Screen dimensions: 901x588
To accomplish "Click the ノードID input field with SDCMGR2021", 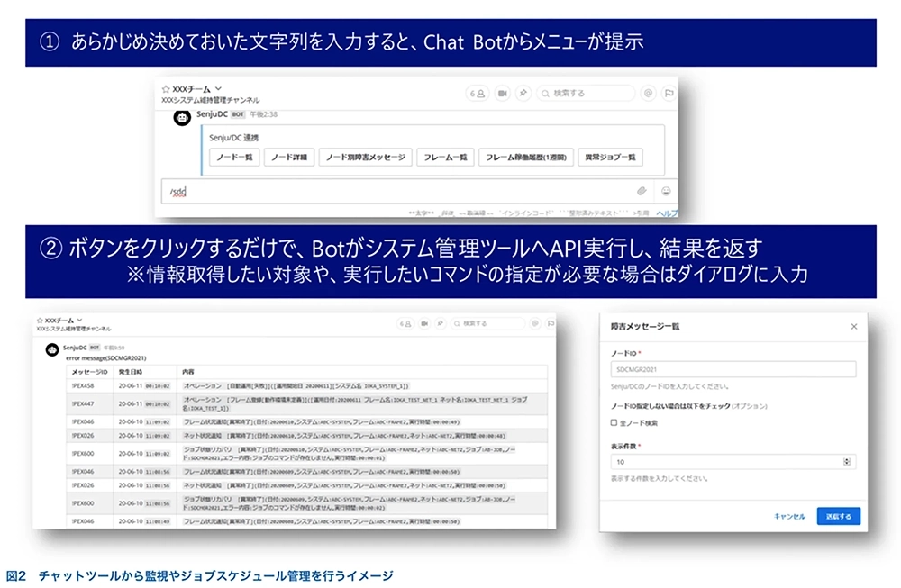I will (x=733, y=369).
